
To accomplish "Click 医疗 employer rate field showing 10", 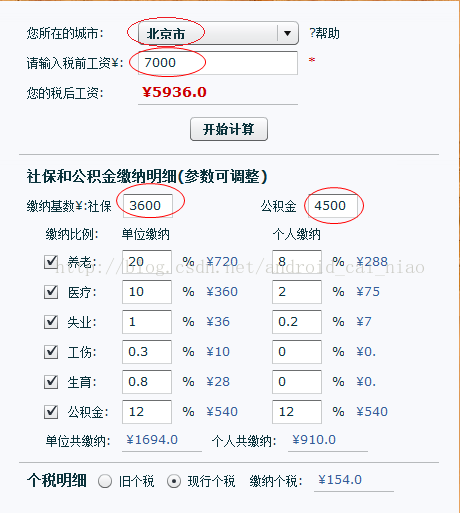I will click(x=147, y=292).
